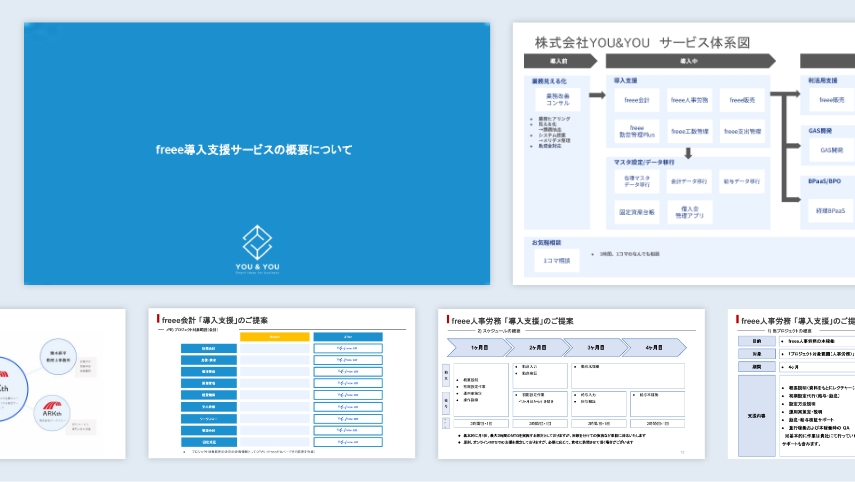Click the ARKth logo circle
The height and width of the screenshot is (482, 855).
(52, 413)
